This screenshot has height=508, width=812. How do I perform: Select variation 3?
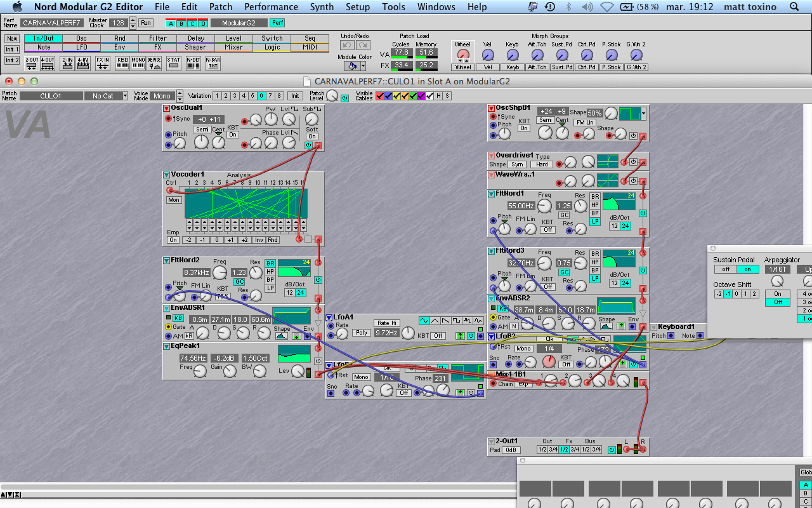click(235, 96)
